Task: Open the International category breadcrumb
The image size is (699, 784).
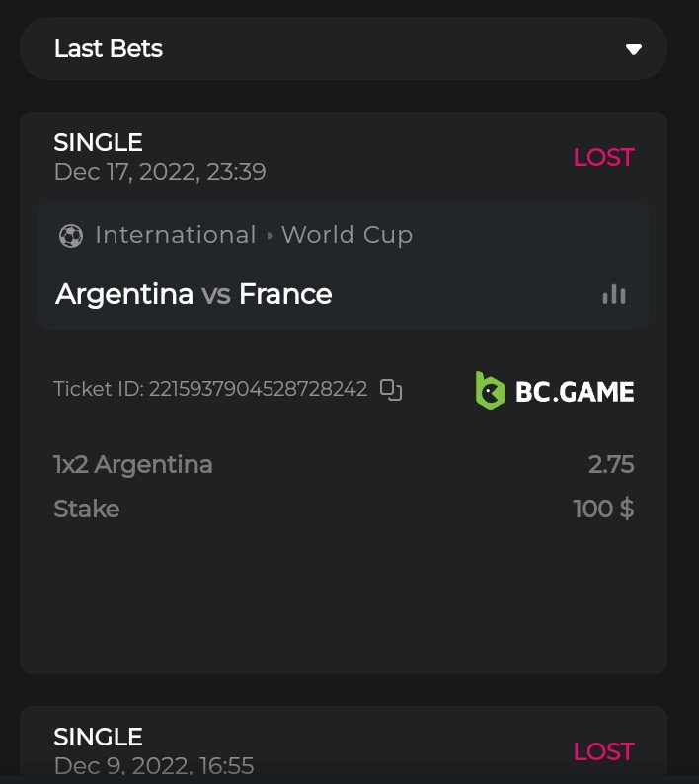Action: click(x=175, y=235)
